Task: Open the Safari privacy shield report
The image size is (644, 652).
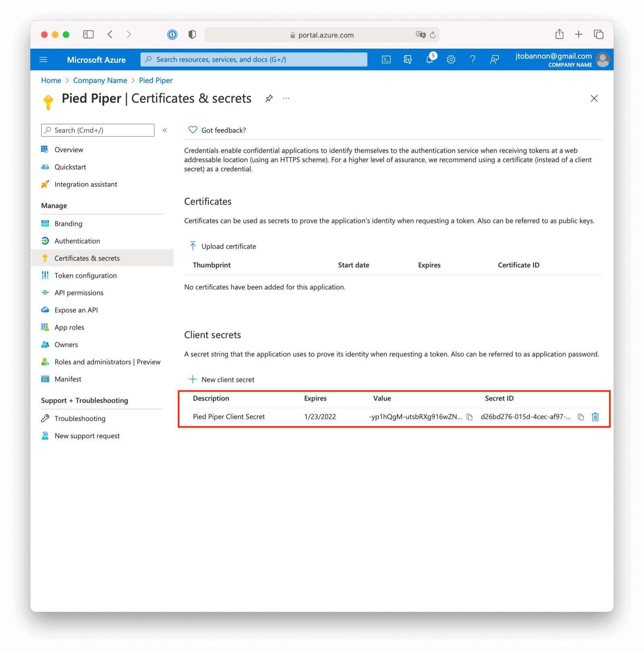Action: [192, 35]
